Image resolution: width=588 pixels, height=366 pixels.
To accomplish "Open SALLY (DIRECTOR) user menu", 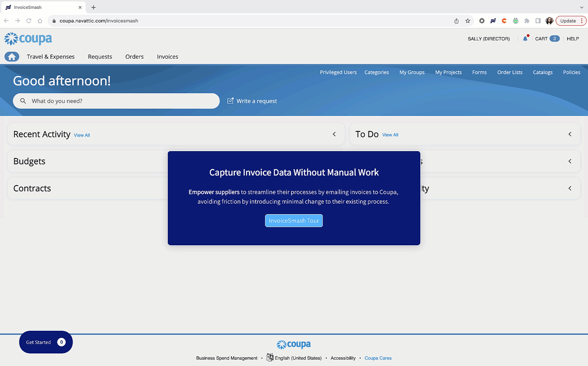I will tap(489, 39).
